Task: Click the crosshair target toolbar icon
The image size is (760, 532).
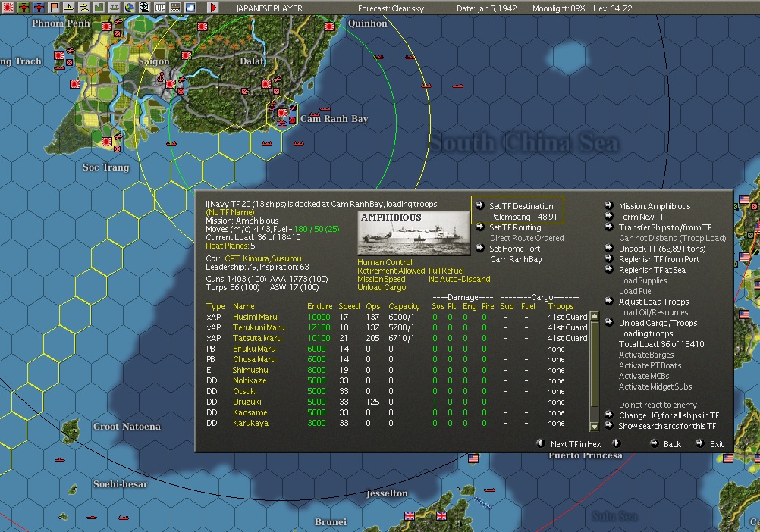Action: click(x=144, y=8)
